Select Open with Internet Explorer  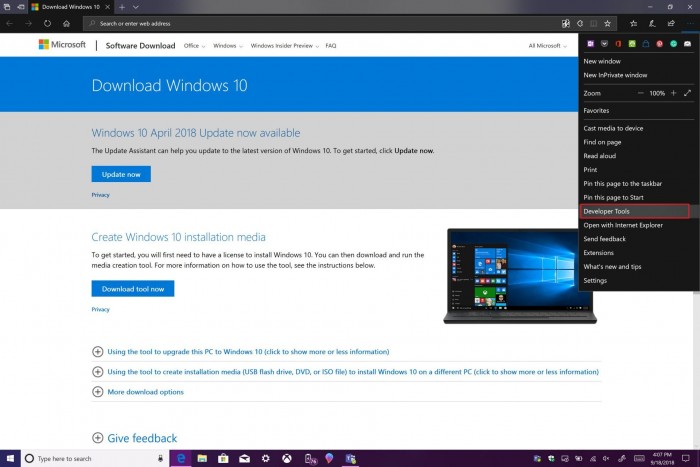point(623,225)
